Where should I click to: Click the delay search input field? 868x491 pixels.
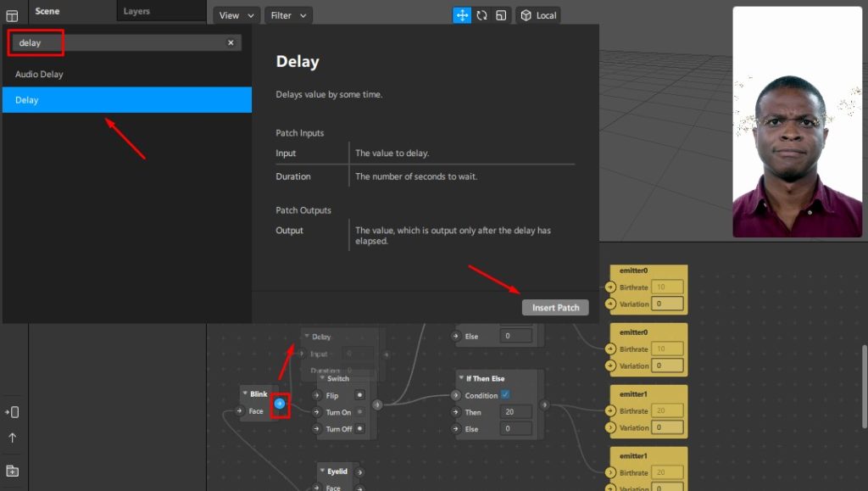coord(119,42)
